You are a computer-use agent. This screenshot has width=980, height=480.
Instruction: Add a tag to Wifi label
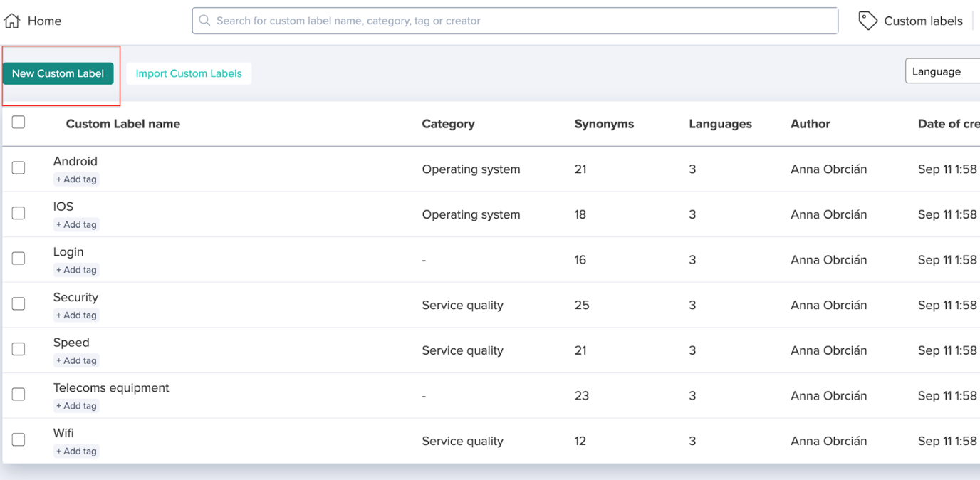pos(76,452)
